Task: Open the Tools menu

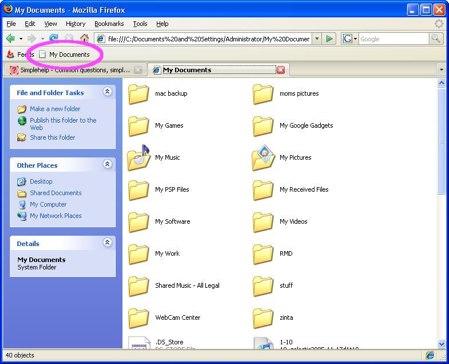Action: [140, 24]
